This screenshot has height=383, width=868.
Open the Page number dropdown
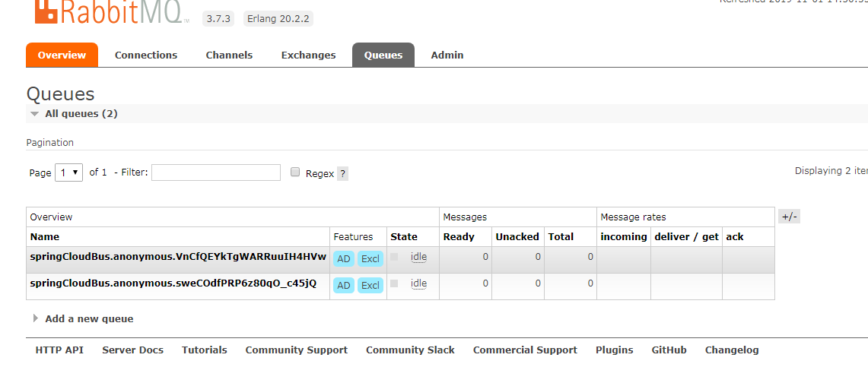pyautogui.click(x=69, y=173)
